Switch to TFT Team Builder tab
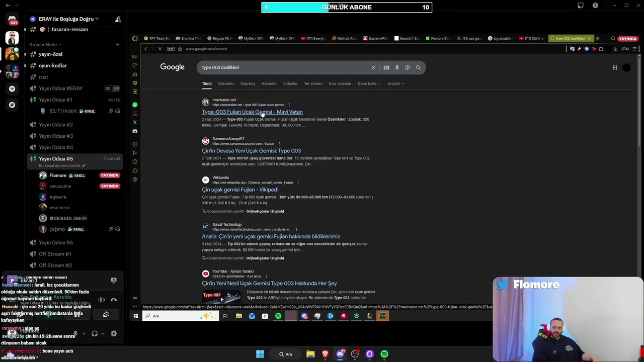The width and height of the screenshot is (644, 362). click(156, 39)
